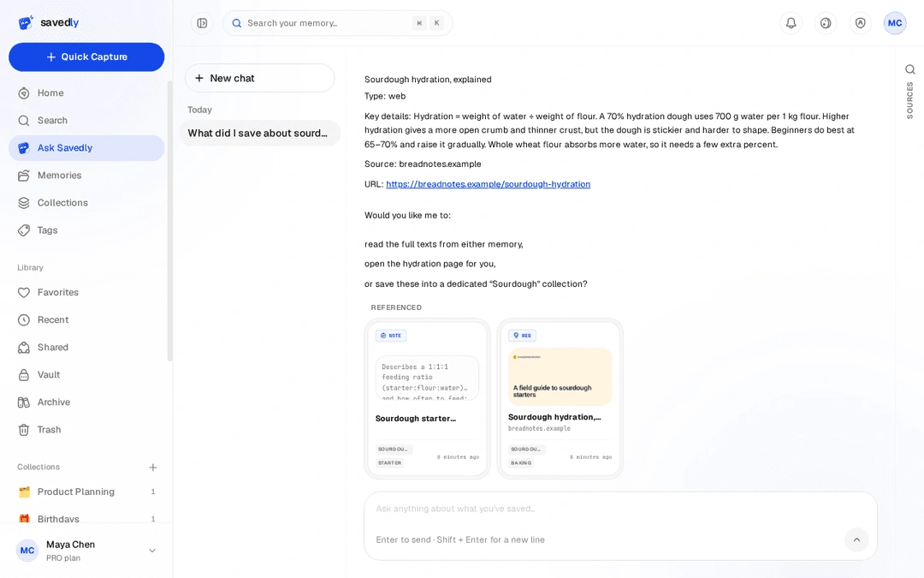Click the WEB badge on the hydration card
924x578 pixels.
[x=522, y=336]
